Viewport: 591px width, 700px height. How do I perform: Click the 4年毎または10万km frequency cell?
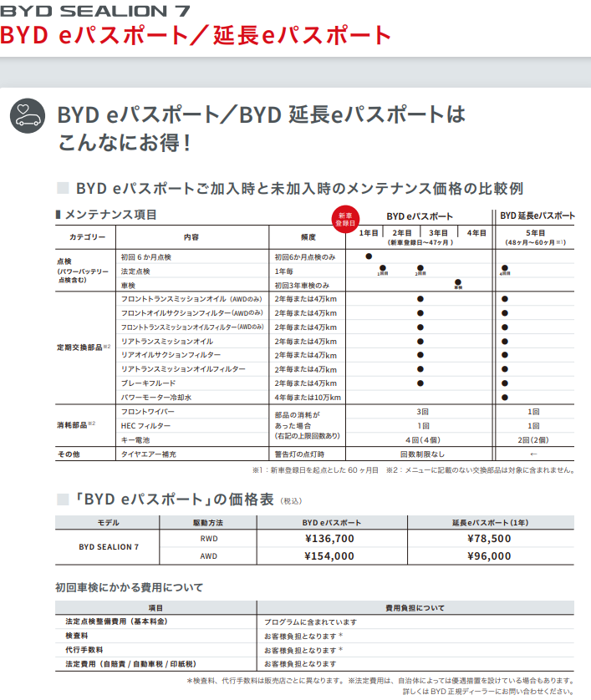click(308, 398)
